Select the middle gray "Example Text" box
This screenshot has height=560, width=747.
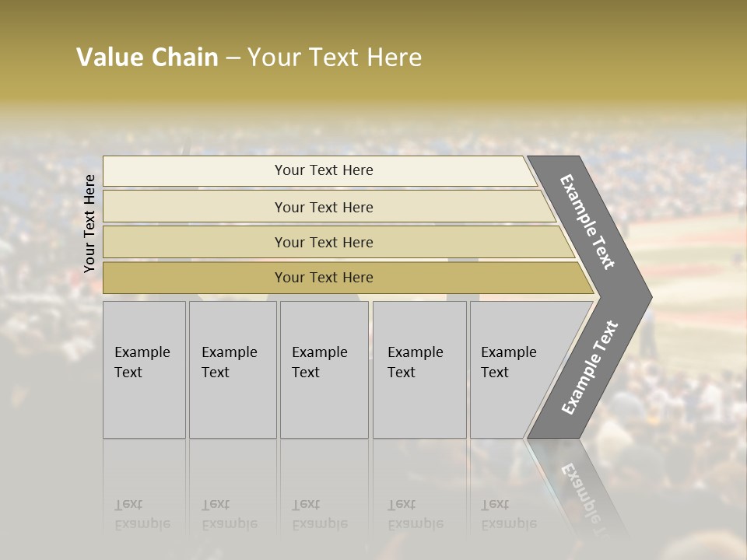[324, 369]
